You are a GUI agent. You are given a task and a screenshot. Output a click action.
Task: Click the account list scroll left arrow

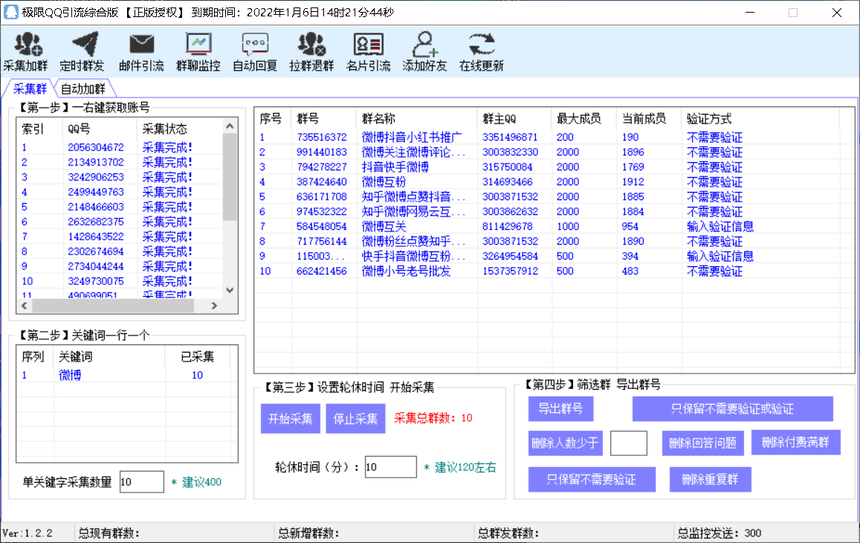click(x=24, y=306)
